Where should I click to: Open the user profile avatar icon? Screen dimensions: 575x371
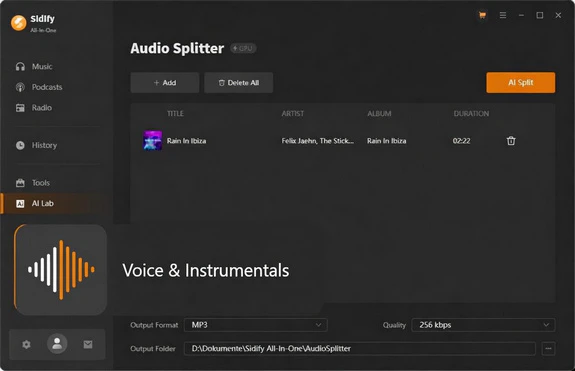(57, 344)
